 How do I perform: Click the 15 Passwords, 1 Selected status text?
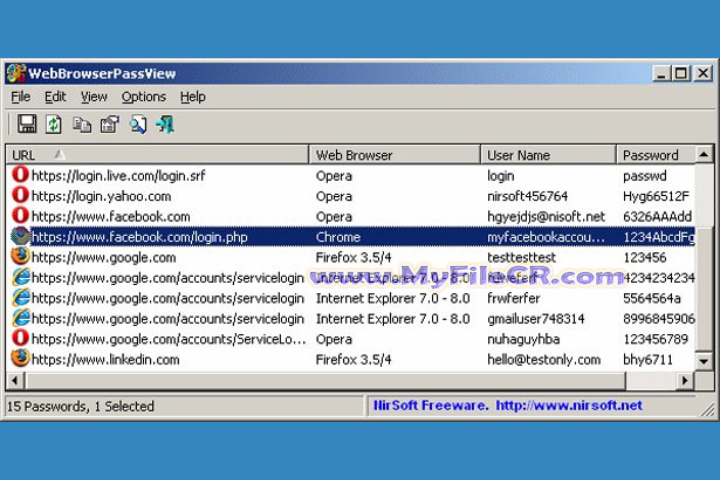coord(81,406)
